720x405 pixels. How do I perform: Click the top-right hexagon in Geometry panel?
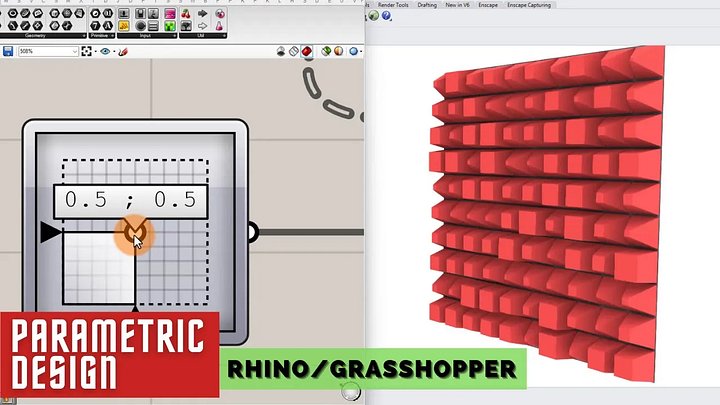(x=79, y=14)
